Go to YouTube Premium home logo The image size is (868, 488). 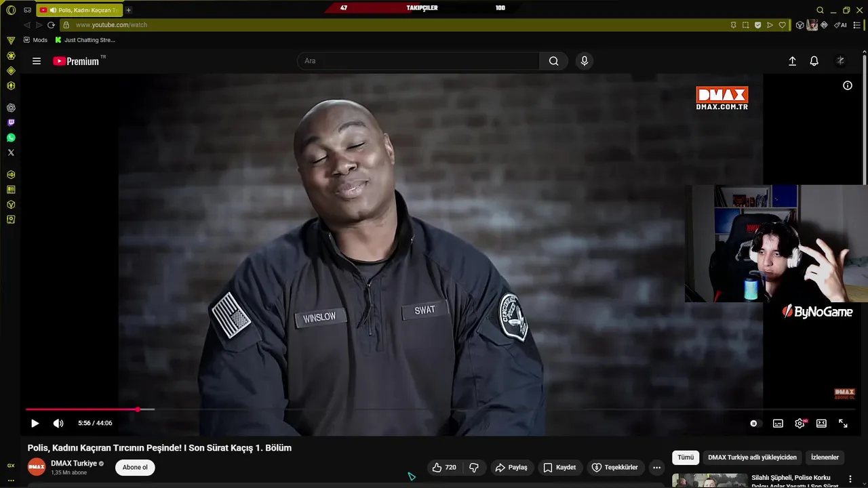point(76,61)
